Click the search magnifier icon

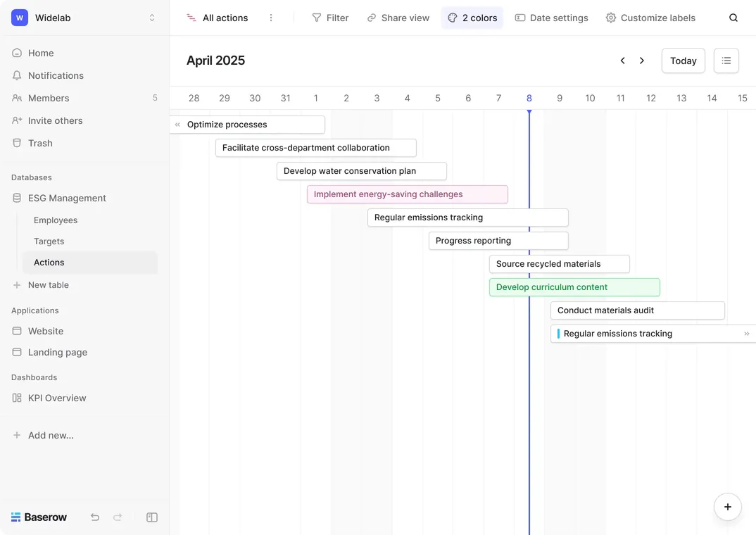point(733,18)
